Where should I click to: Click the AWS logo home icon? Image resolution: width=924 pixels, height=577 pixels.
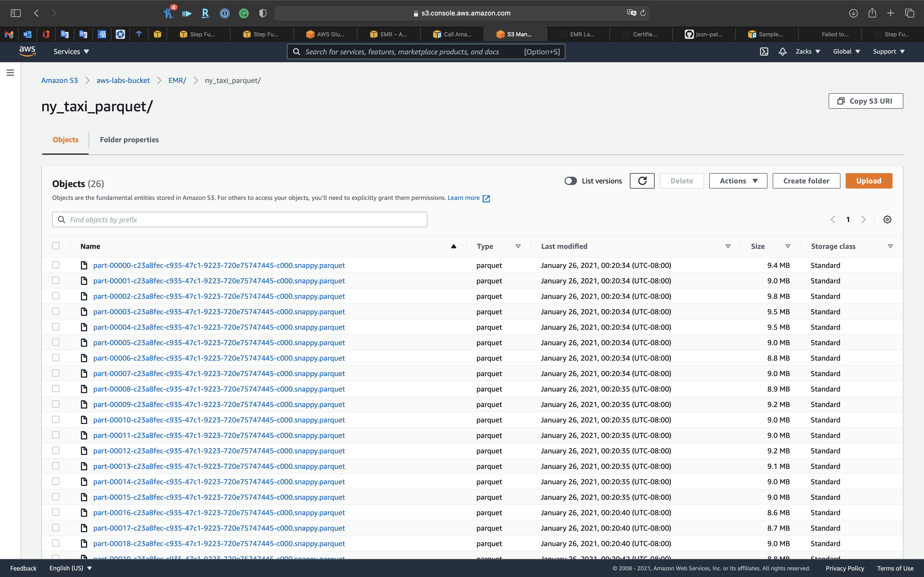tap(27, 51)
